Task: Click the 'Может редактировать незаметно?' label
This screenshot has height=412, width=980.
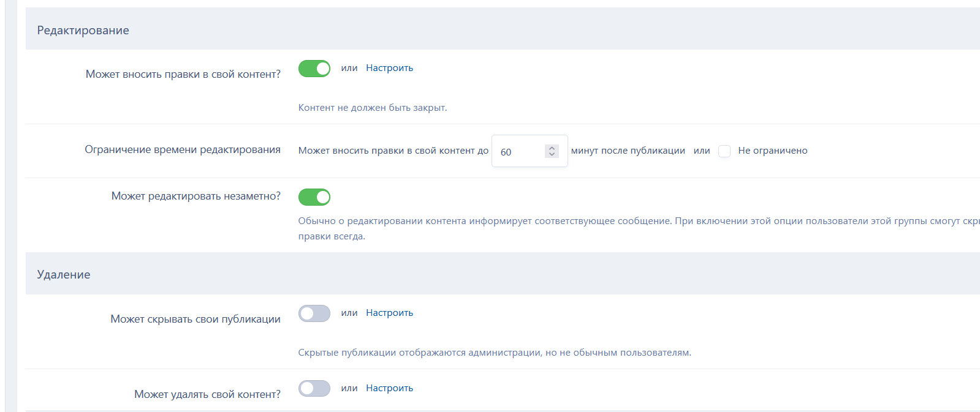Action: tap(196, 196)
